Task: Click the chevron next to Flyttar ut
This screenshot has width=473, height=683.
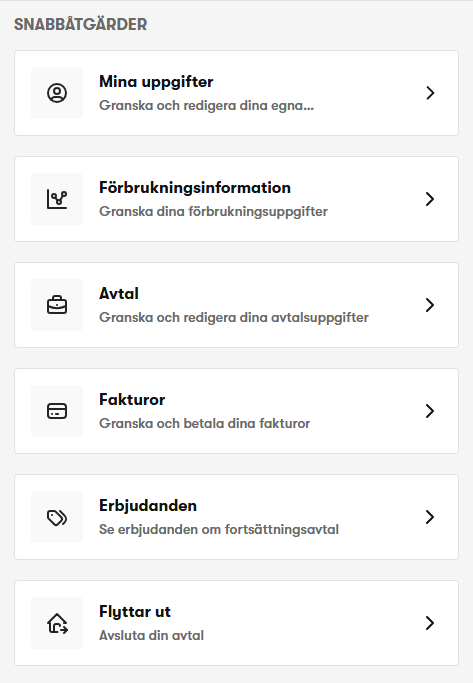Action: (430, 623)
